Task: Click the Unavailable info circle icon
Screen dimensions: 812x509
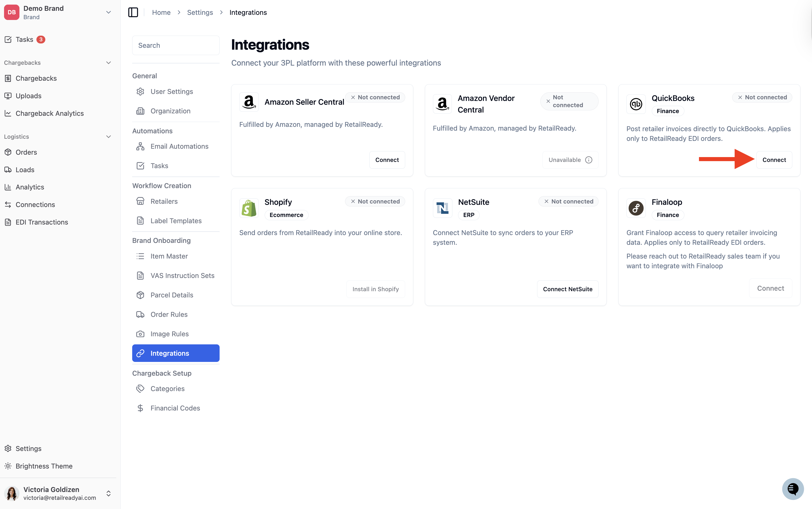Action: coord(589,160)
